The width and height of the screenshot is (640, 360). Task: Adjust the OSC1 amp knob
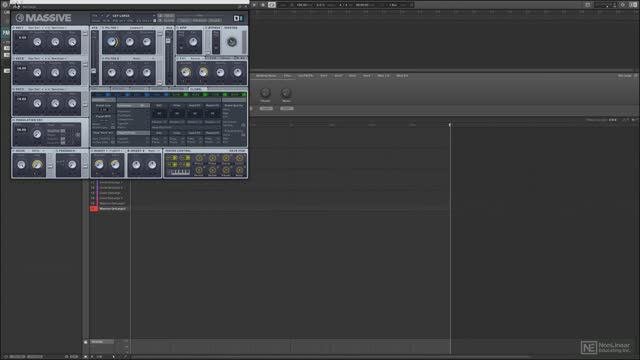72,42
